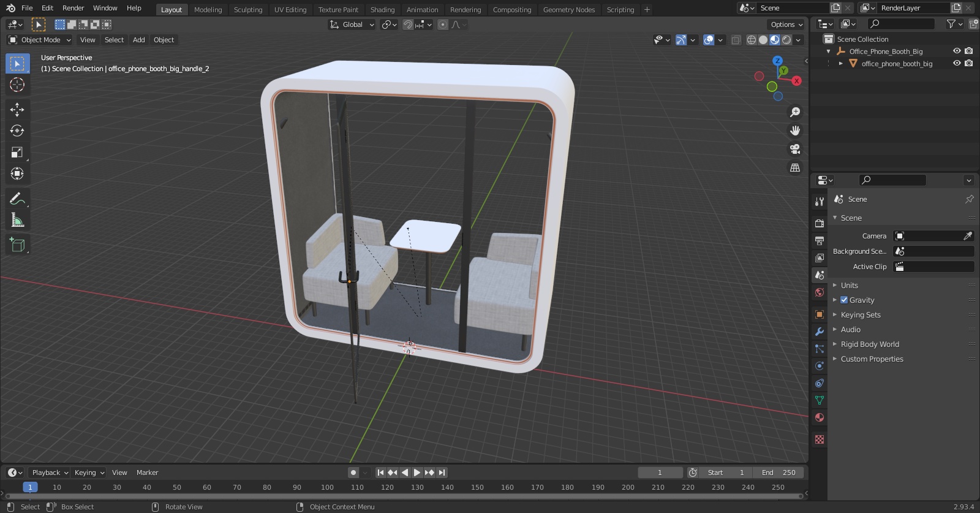980x513 pixels.
Task: Open the Modifiers wrench tab
Action: [819, 332]
